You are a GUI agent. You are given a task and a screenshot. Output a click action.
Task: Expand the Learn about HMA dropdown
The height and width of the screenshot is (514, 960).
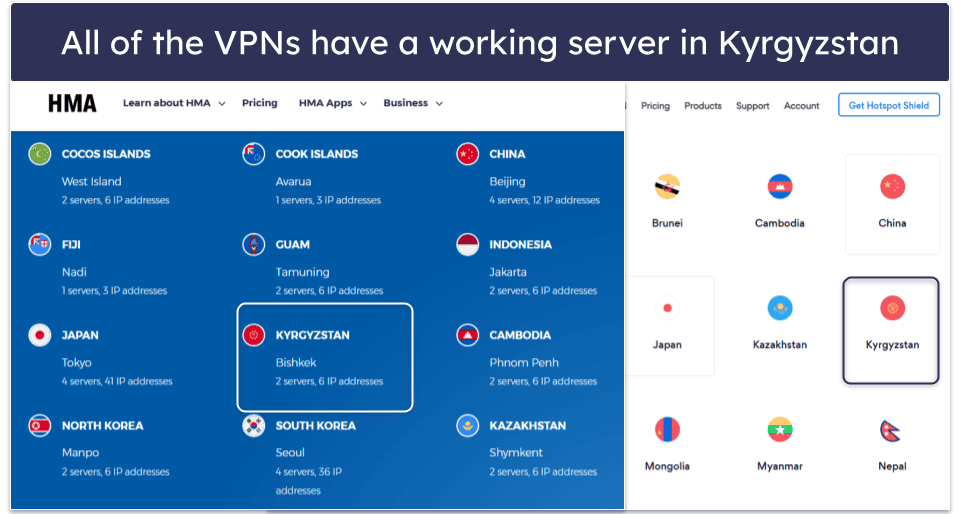(174, 103)
